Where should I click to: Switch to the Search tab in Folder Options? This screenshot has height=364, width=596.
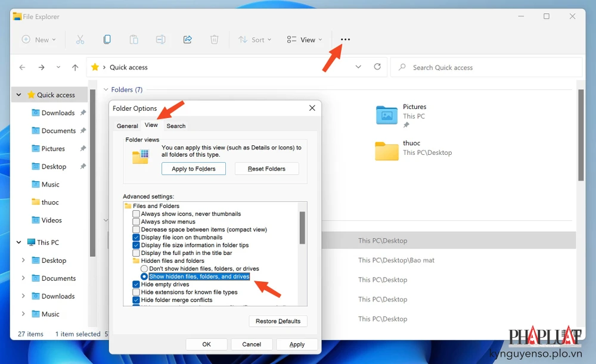[x=176, y=126]
